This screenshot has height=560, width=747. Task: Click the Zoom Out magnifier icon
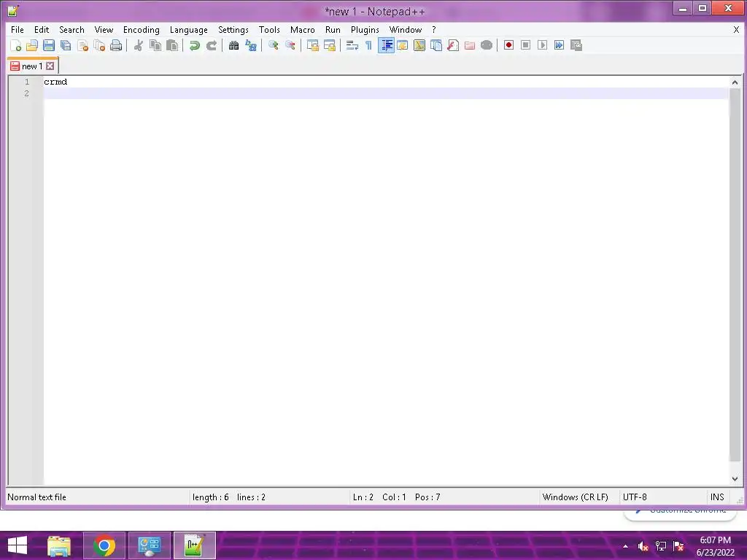click(290, 45)
